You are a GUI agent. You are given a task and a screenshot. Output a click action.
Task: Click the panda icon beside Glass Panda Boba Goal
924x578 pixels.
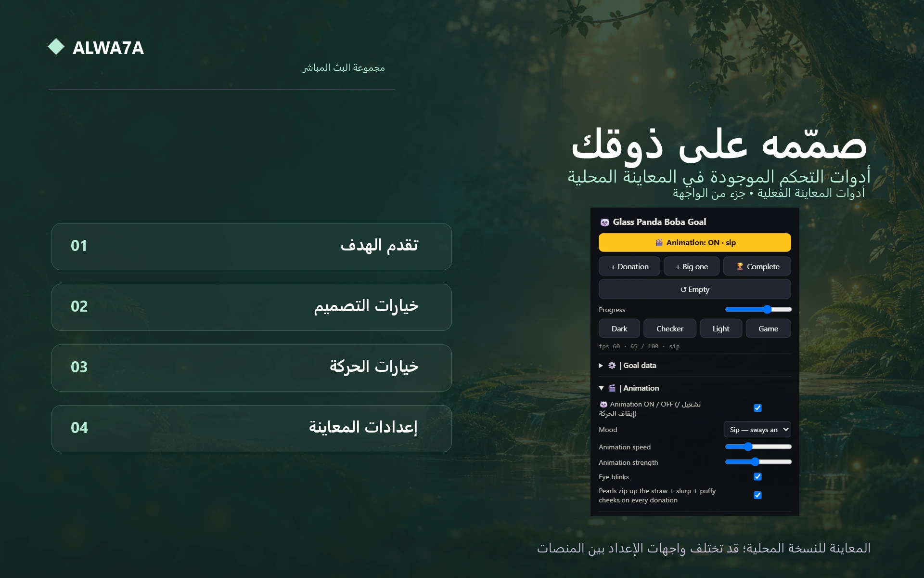(x=604, y=222)
